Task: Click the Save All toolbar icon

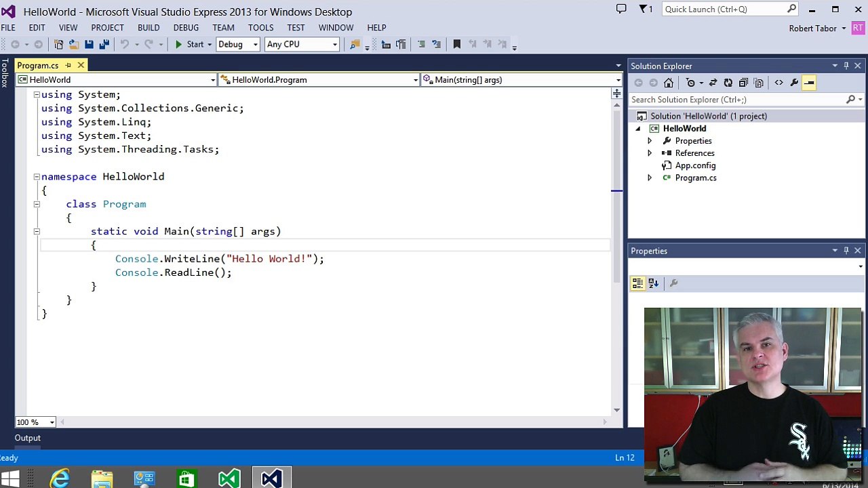Action: coord(104,44)
